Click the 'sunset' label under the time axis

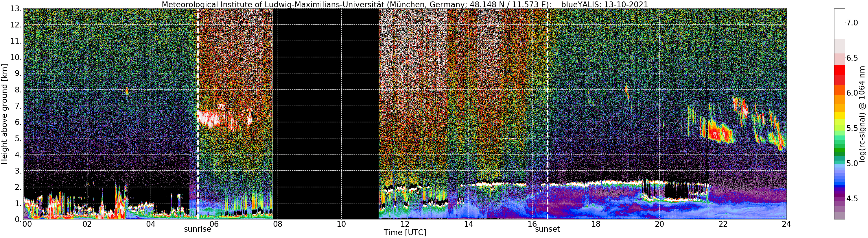pos(548,229)
